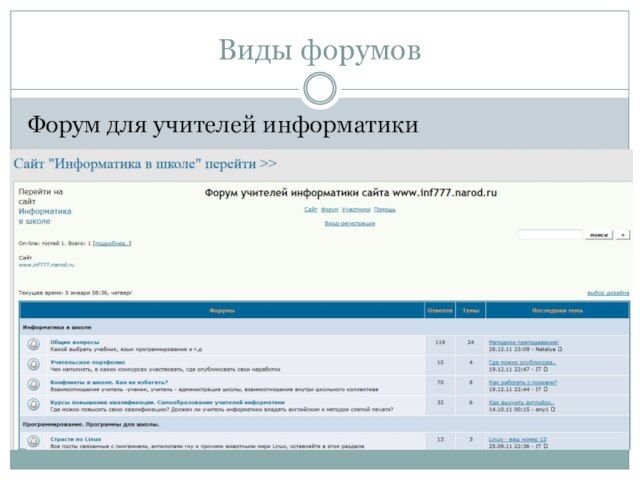Click Сайт "Информатика в школе" перейти heading

click(x=145, y=163)
